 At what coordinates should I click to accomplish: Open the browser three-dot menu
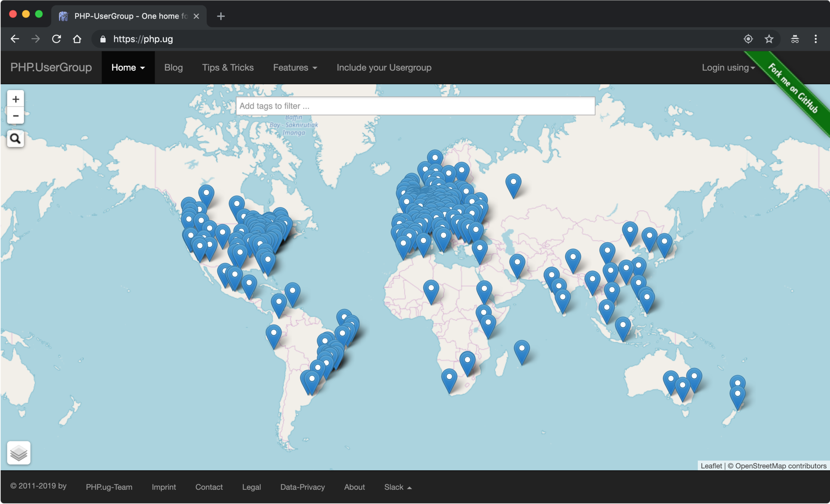point(815,39)
